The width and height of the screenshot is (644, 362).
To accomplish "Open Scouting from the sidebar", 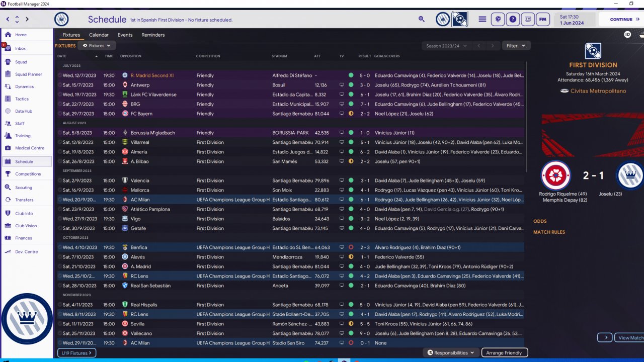I will click(x=27, y=188).
